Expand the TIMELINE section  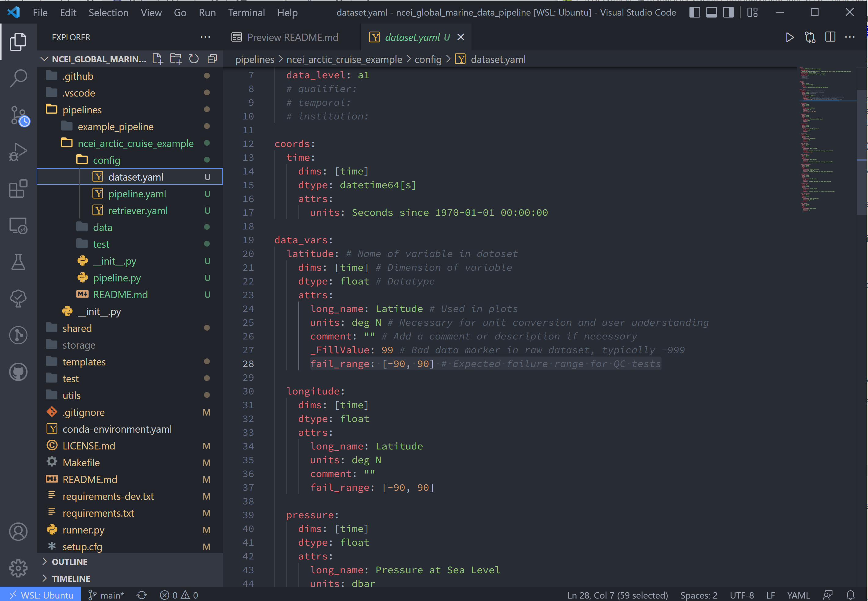tap(130, 578)
